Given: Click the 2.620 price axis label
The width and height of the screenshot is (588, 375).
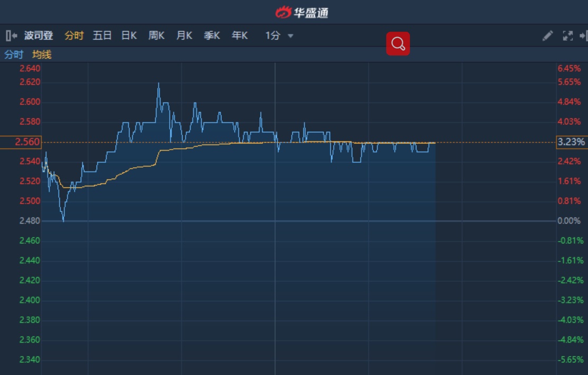Looking at the screenshot, I should tap(30, 82).
